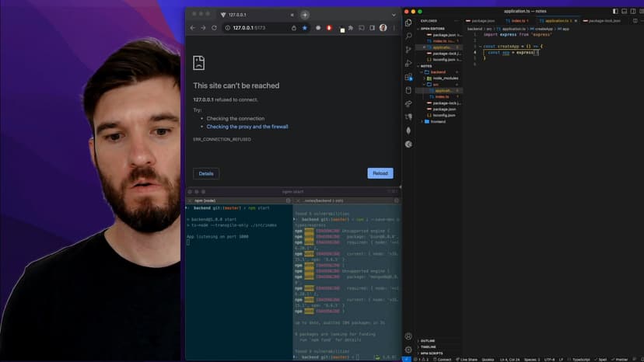Click the Details button
This screenshot has width=644, height=362.
tap(206, 173)
